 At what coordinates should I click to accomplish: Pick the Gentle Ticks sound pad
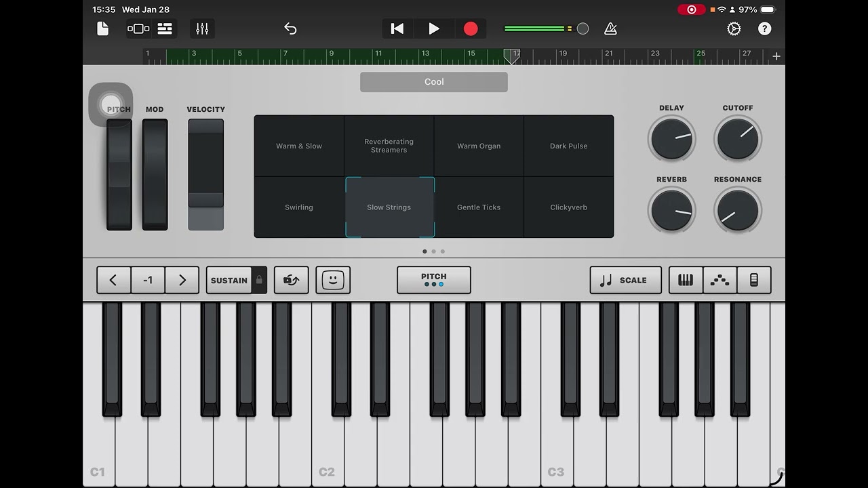479,207
